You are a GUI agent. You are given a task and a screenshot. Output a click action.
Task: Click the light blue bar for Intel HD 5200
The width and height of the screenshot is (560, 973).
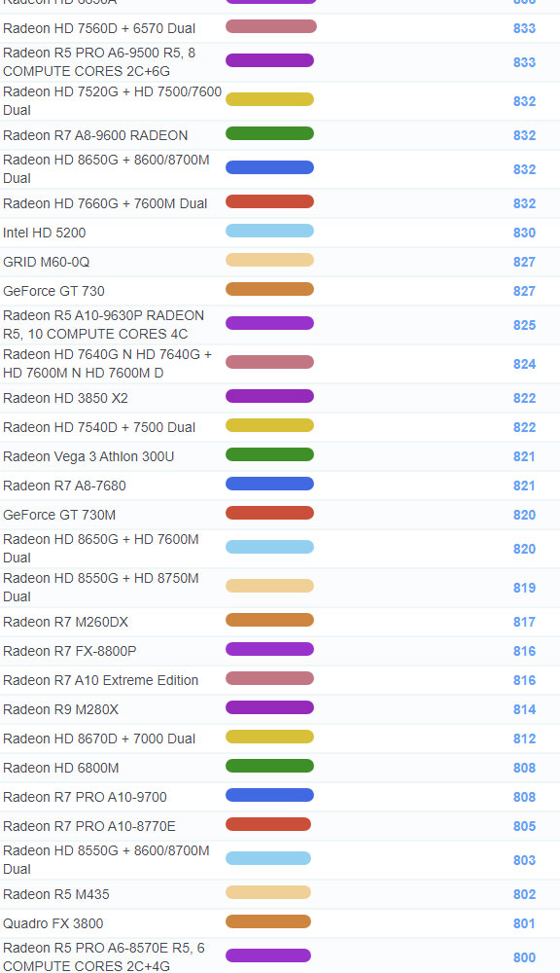tap(269, 231)
